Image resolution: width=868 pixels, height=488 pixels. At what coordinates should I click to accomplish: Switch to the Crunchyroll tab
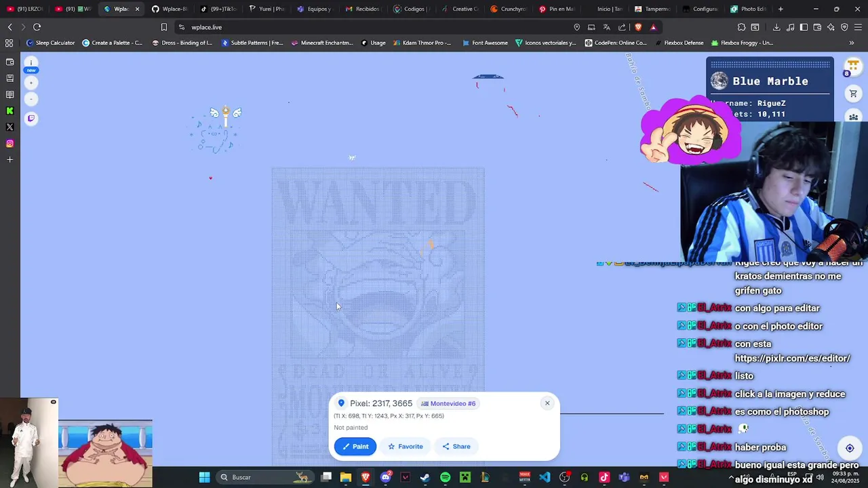(509, 9)
